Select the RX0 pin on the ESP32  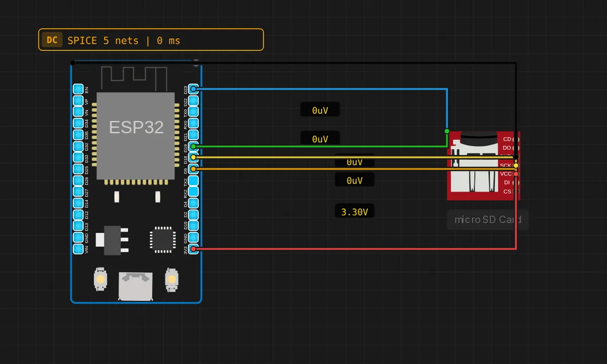pos(193,123)
